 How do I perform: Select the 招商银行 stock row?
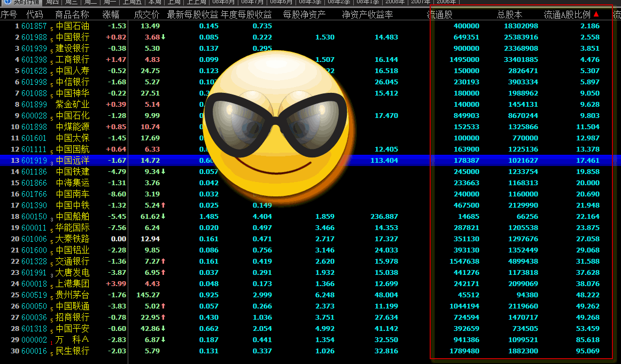(x=310, y=318)
